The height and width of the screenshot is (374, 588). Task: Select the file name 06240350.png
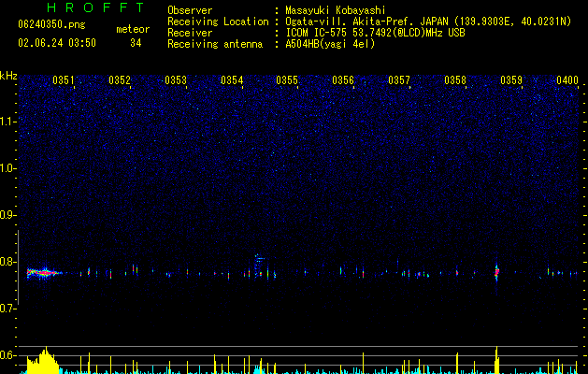click(51, 24)
